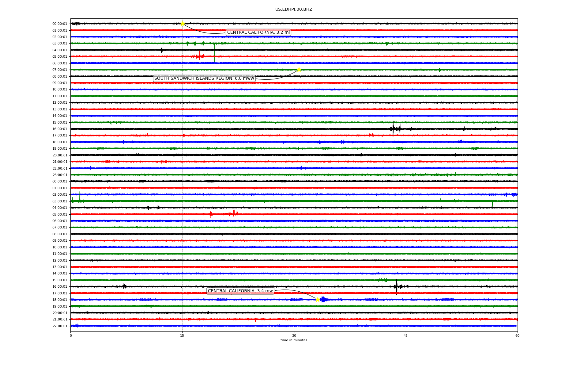Click the "time in minutes" axis label
588x368 pixels.
tap(293, 340)
